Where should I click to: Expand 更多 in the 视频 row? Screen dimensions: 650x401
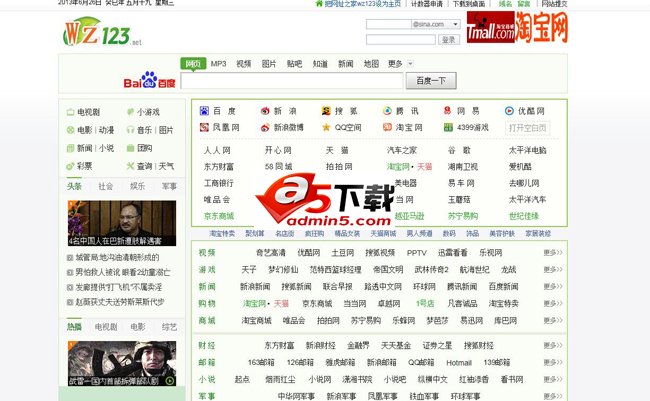tap(553, 253)
